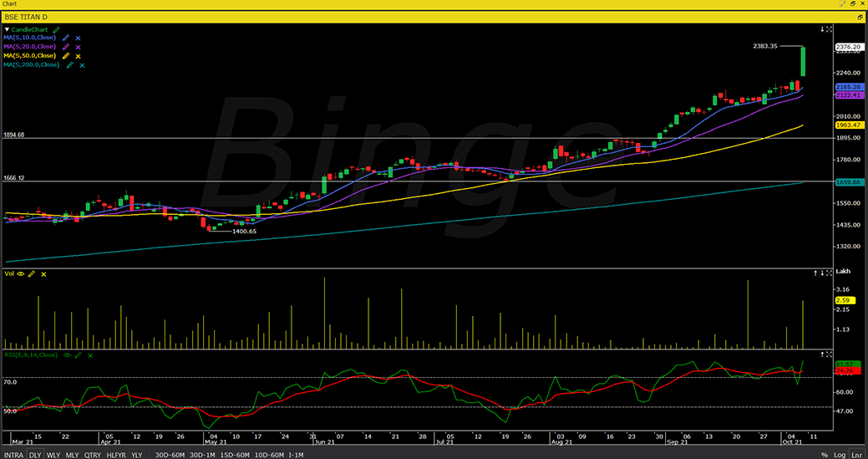Click the 1400.65 low price annotation
868x459 pixels.
coord(244,231)
